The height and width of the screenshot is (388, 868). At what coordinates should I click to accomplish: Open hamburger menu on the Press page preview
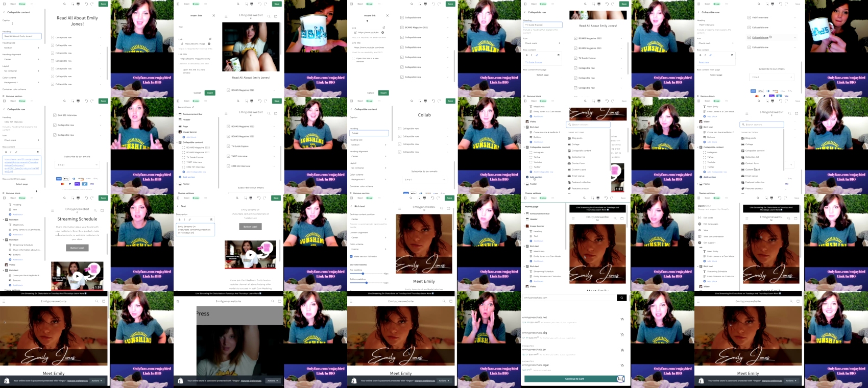178,301
